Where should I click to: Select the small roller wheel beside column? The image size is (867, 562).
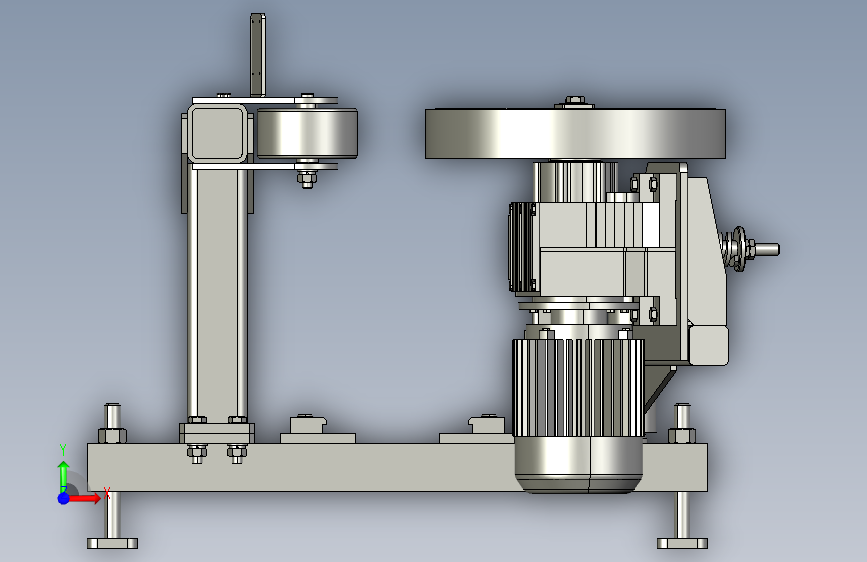tap(307, 134)
